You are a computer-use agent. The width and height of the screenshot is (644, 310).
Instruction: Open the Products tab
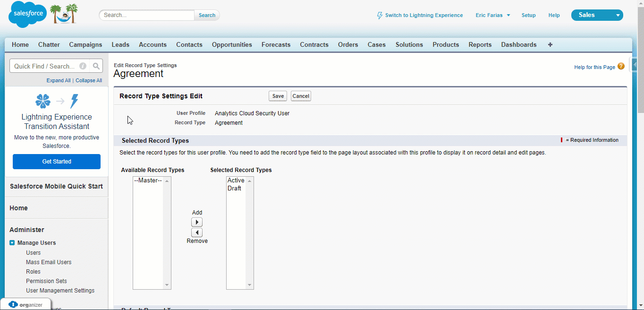click(x=446, y=44)
